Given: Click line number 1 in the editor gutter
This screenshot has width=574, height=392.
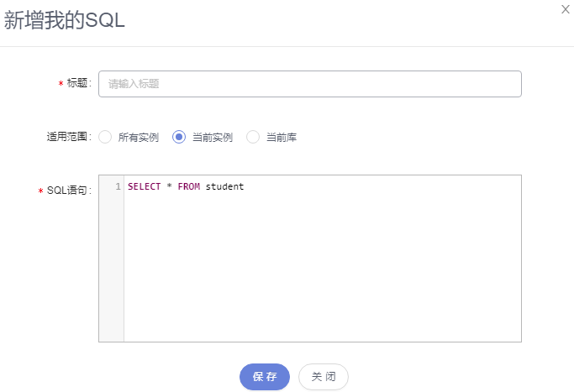Looking at the screenshot, I should (x=118, y=186).
